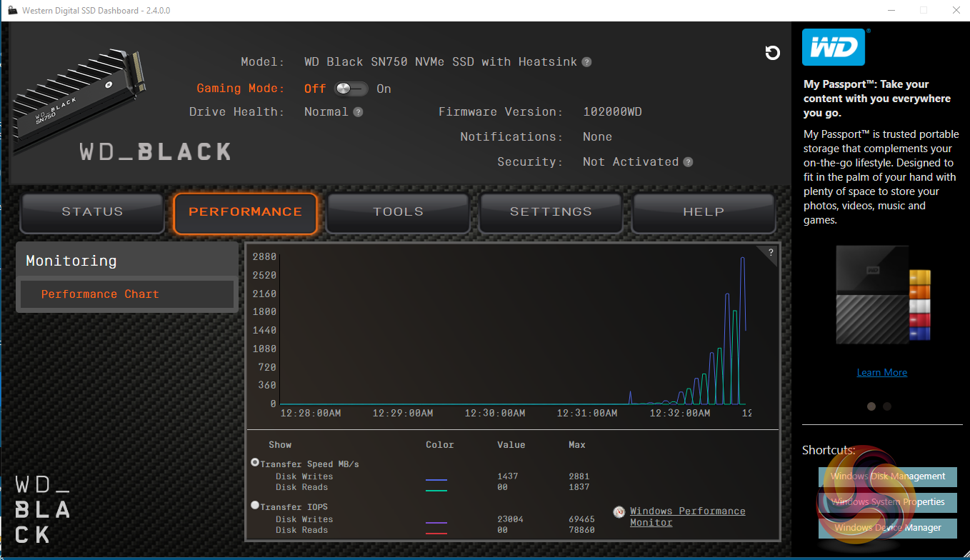The width and height of the screenshot is (970, 560).
Task: Click the refresh icon near the top right
Action: [772, 53]
